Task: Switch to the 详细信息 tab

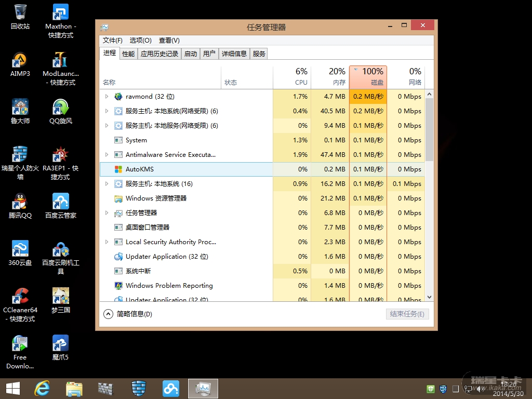Action: pyautogui.click(x=234, y=54)
